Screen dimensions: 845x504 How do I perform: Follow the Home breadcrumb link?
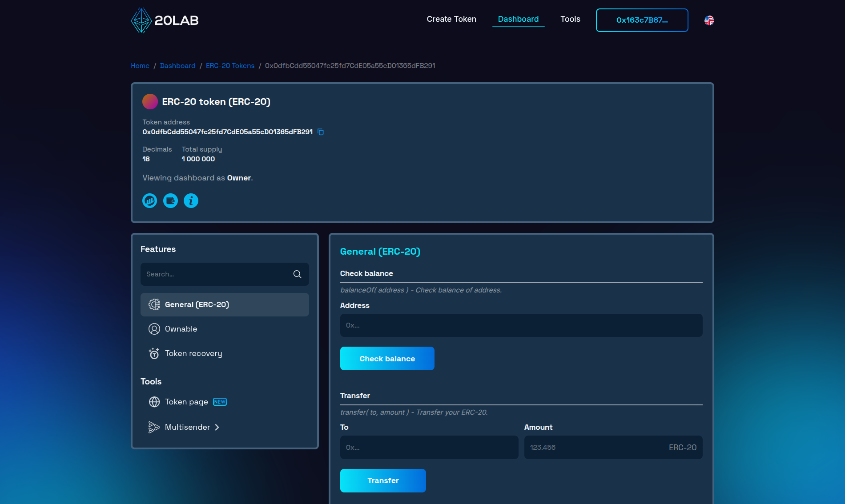click(x=140, y=66)
